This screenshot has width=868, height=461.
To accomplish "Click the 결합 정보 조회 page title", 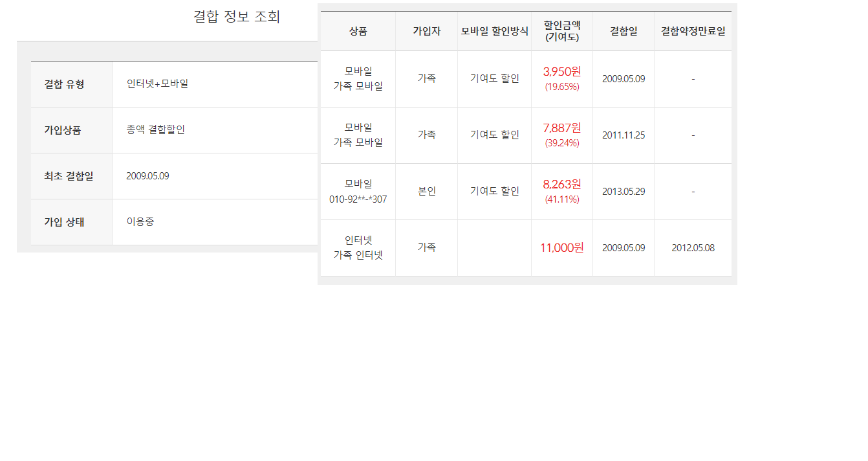I will (x=237, y=17).
